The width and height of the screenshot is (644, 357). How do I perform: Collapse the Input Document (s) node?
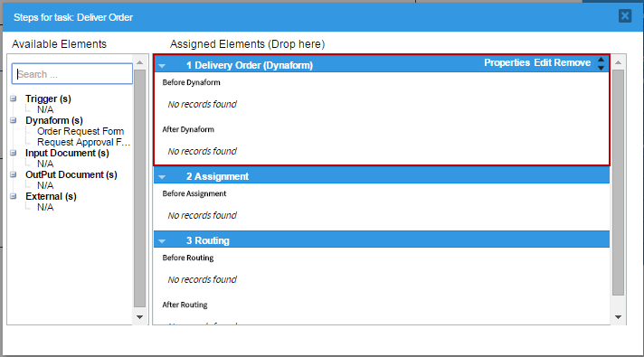click(14, 153)
